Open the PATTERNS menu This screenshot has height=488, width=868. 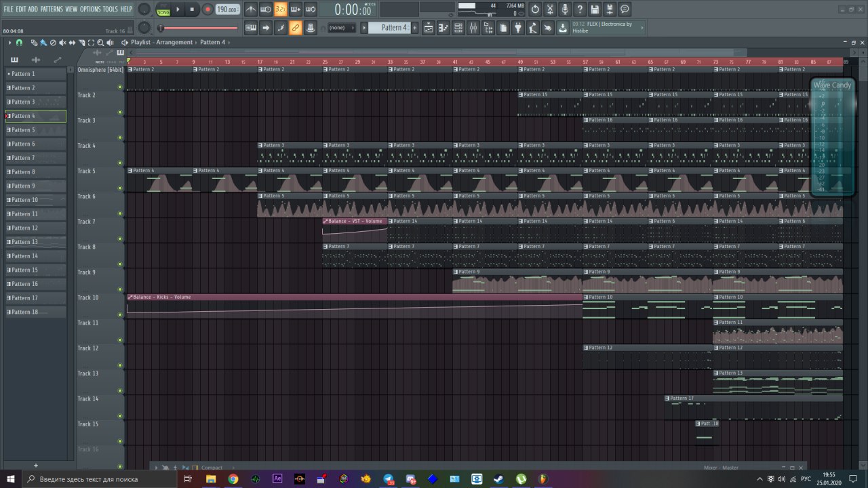click(x=52, y=9)
